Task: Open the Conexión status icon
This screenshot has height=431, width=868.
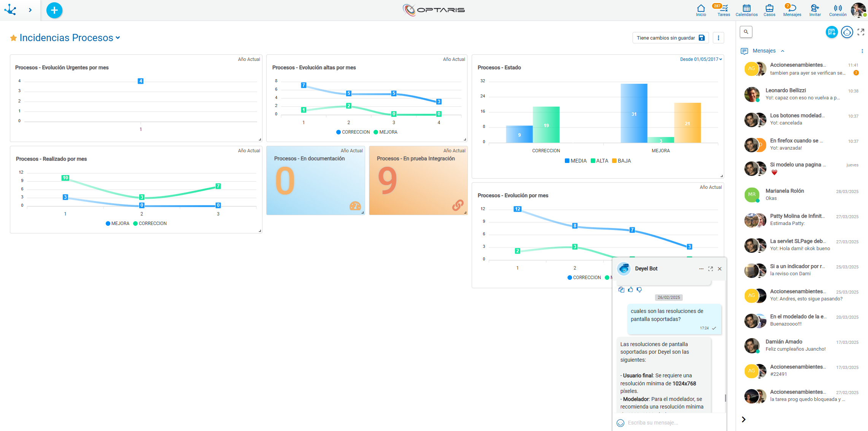Action: 838,10
